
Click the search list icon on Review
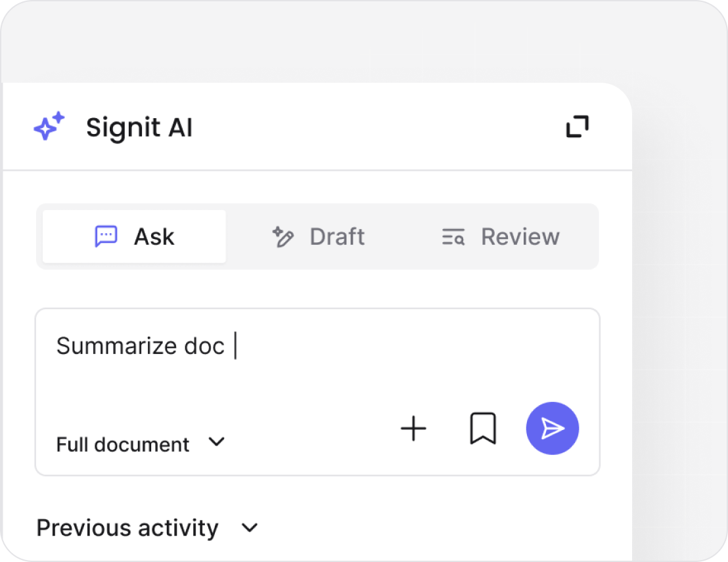click(x=453, y=237)
